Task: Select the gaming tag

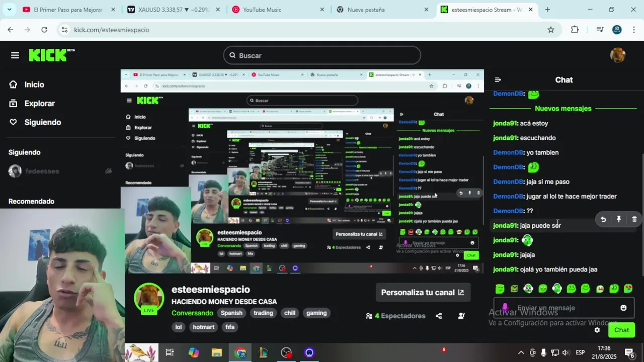Action: (x=316, y=313)
